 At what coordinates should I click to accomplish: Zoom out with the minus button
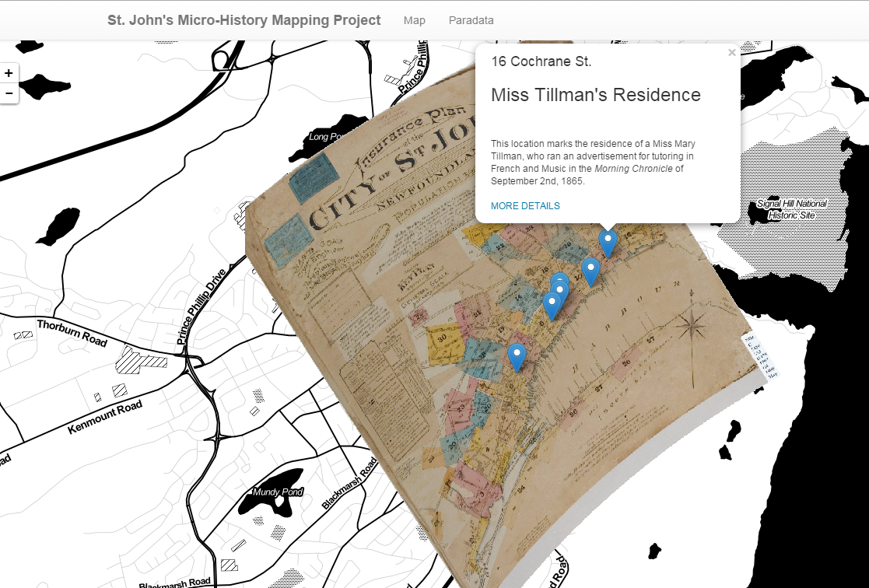[9, 93]
